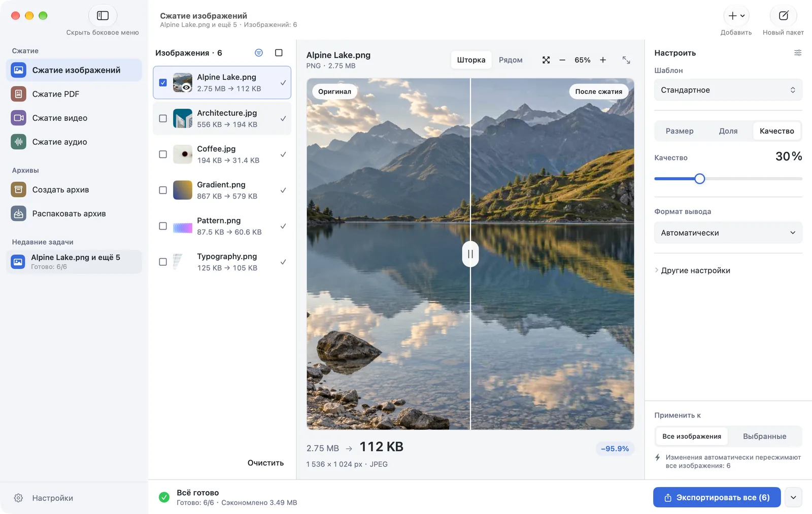
Task: Click the Экспортировать все (6) button
Action: tap(717, 497)
